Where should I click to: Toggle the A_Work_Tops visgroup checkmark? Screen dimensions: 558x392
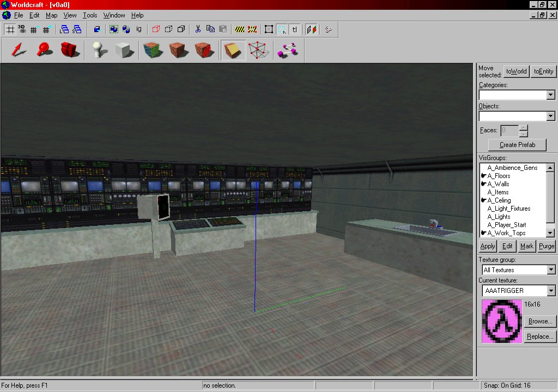pyautogui.click(x=484, y=233)
